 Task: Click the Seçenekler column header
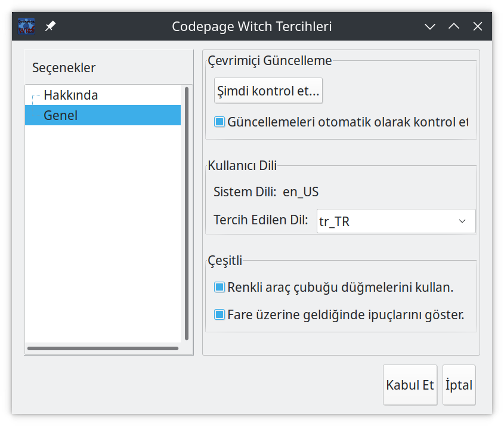(x=64, y=67)
